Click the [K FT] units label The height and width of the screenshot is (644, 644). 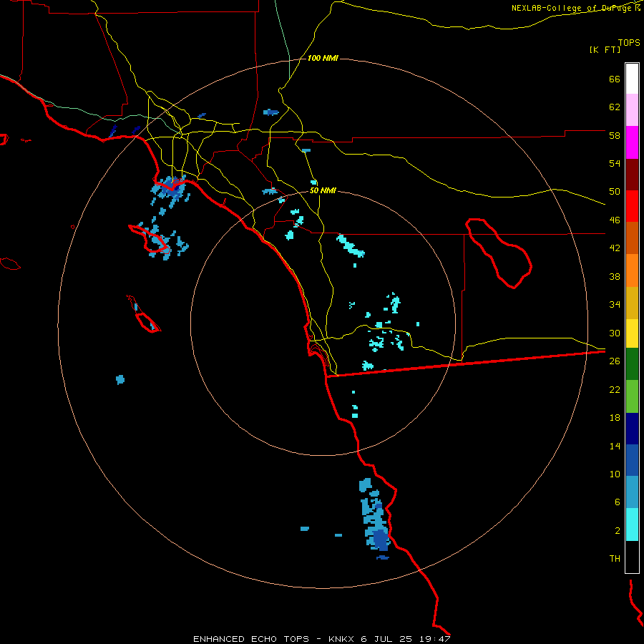click(605, 49)
